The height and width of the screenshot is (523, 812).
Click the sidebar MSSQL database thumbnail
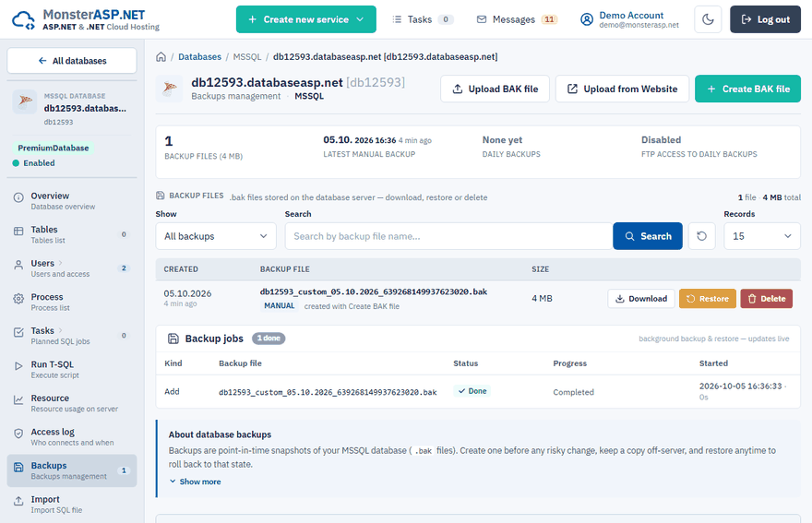[24, 101]
